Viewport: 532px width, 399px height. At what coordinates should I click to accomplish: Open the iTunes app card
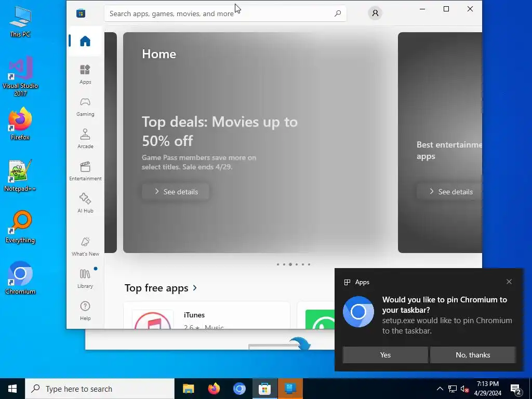click(207, 315)
